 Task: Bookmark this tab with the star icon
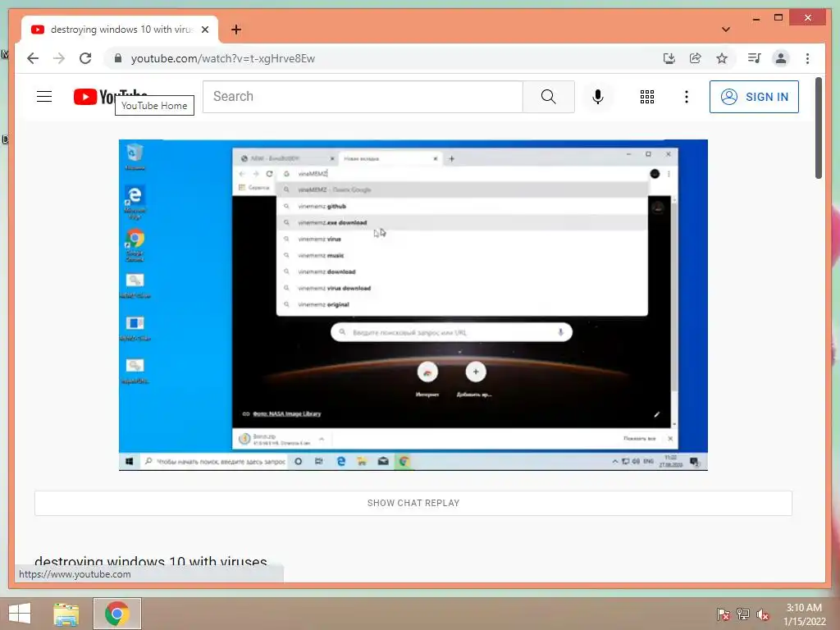click(722, 58)
